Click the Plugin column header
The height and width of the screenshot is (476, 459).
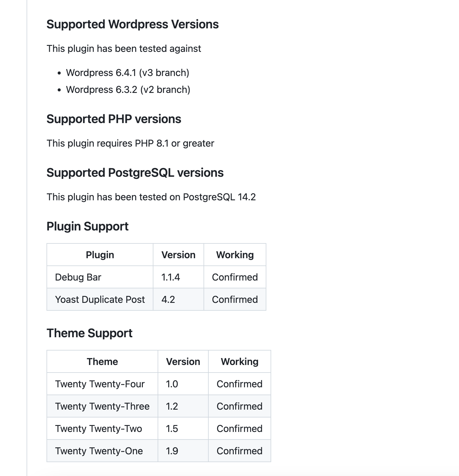coord(100,255)
